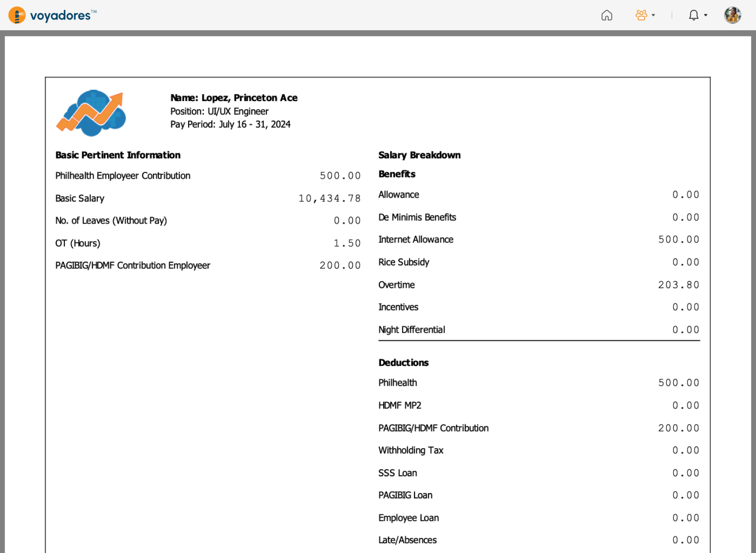
Task: Click the OT (Hours) label
Action: [78, 243]
